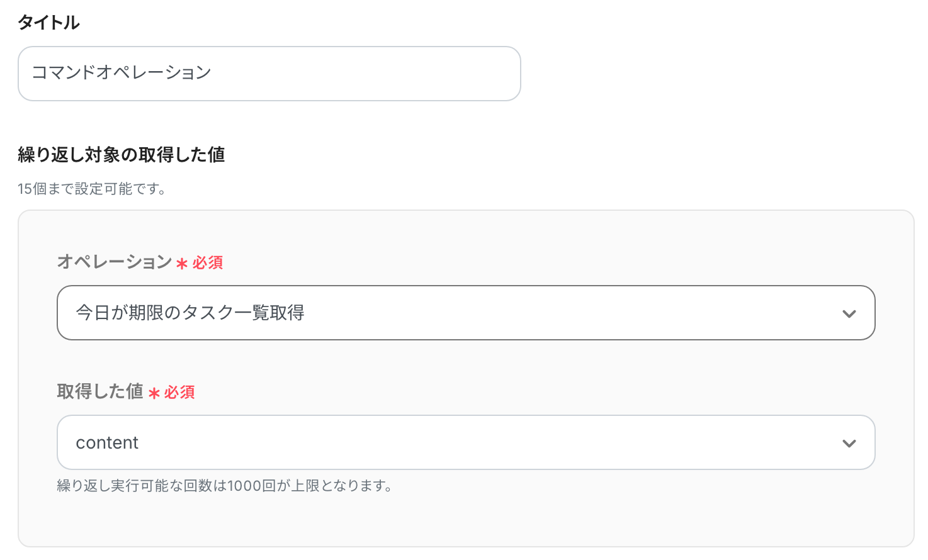Click the 取得した値 field label

coord(100,391)
